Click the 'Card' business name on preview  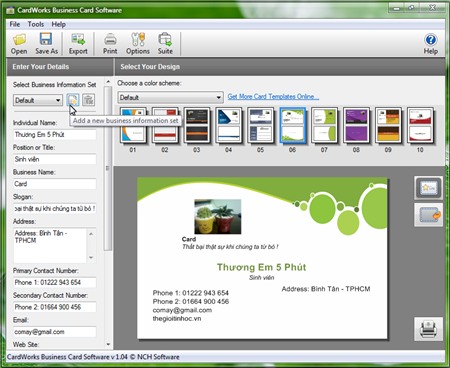[189, 239]
